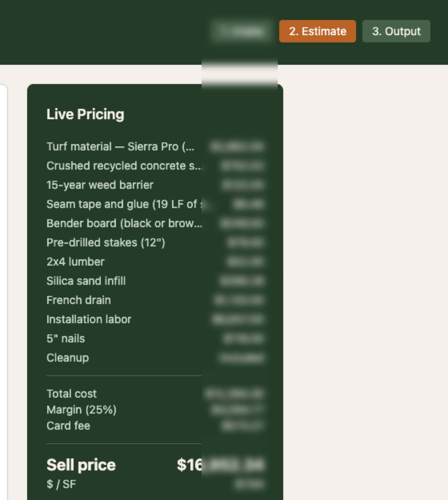This screenshot has height=500, width=448.
Task: Select the Cleanup row
Action: 67,358
